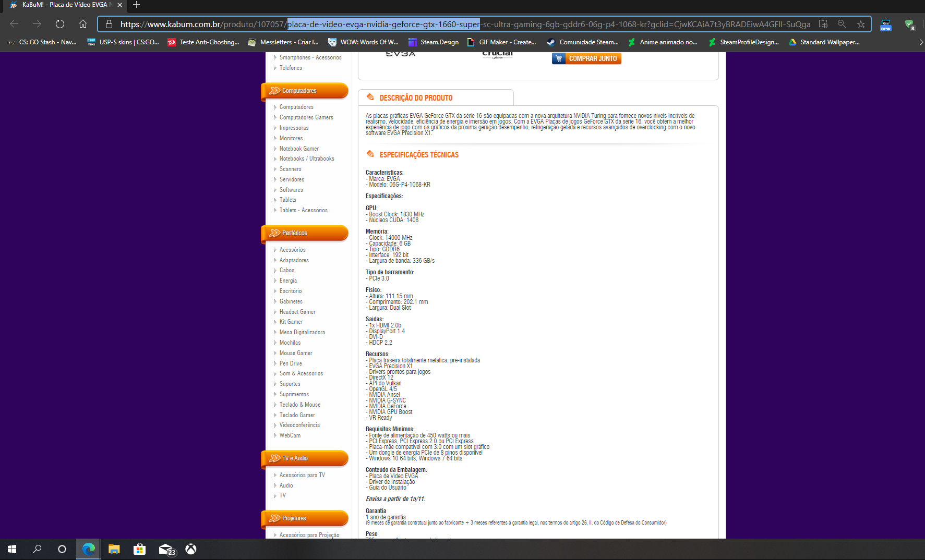This screenshot has width=925, height=560.
Task: Open Servidores category link
Action: click(292, 179)
